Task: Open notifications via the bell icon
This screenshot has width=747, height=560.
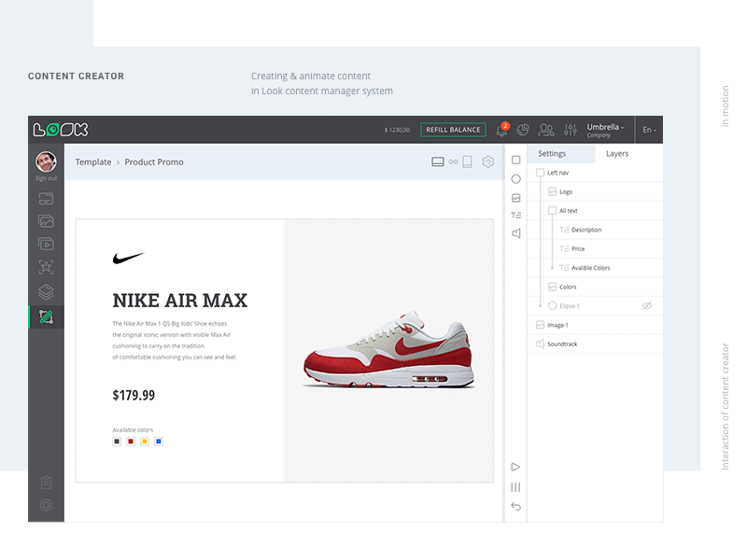Action: click(x=503, y=129)
